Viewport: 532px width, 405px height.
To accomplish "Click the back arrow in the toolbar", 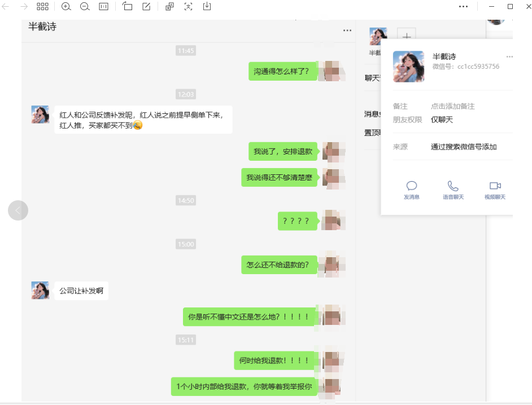I will point(6,6).
